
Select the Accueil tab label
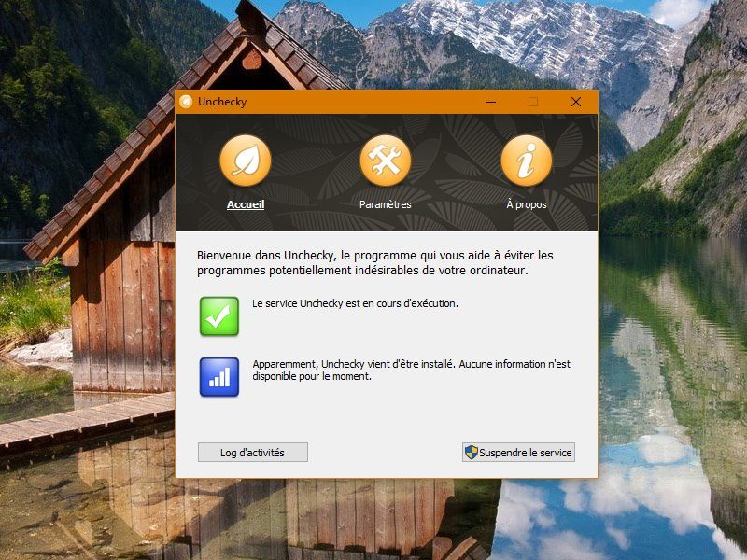point(246,204)
